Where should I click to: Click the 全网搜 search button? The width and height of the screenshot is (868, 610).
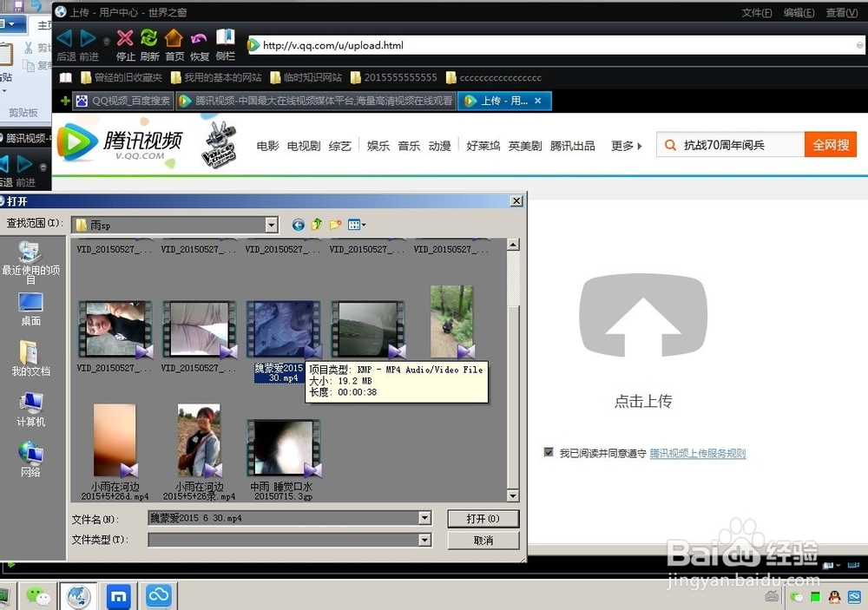(831, 144)
